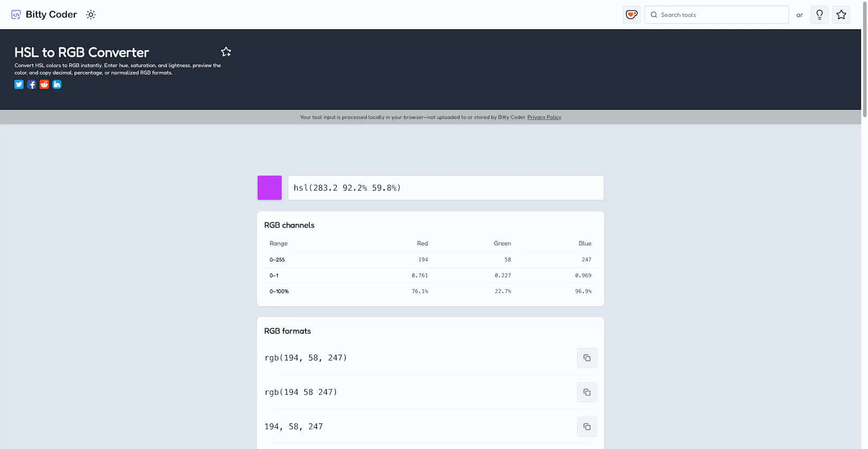Image resolution: width=868 pixels, height=449 pixels.
Task: Copy the rgb(194 58 247) space-separated format
Action: (587, 392)
